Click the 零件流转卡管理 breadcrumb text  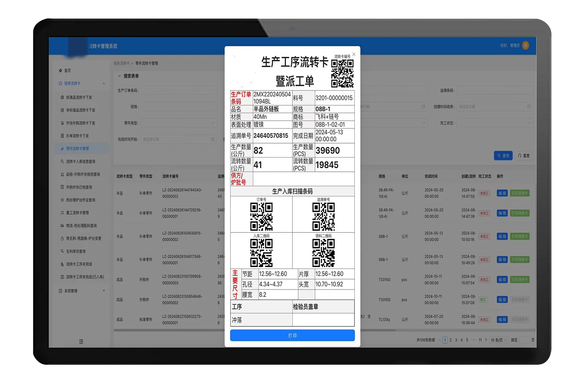click(147, 63)
